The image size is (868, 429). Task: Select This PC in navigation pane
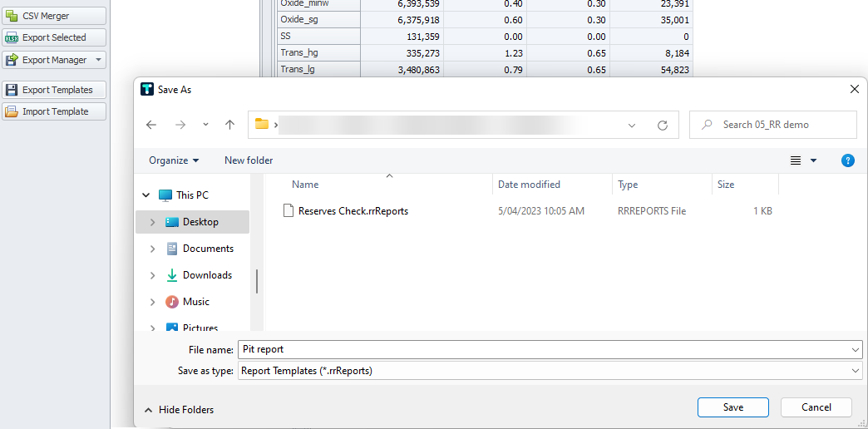(192, 195)
